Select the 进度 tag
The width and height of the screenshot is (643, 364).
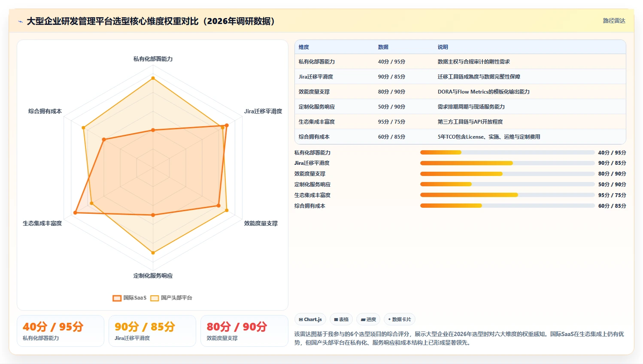368,319
